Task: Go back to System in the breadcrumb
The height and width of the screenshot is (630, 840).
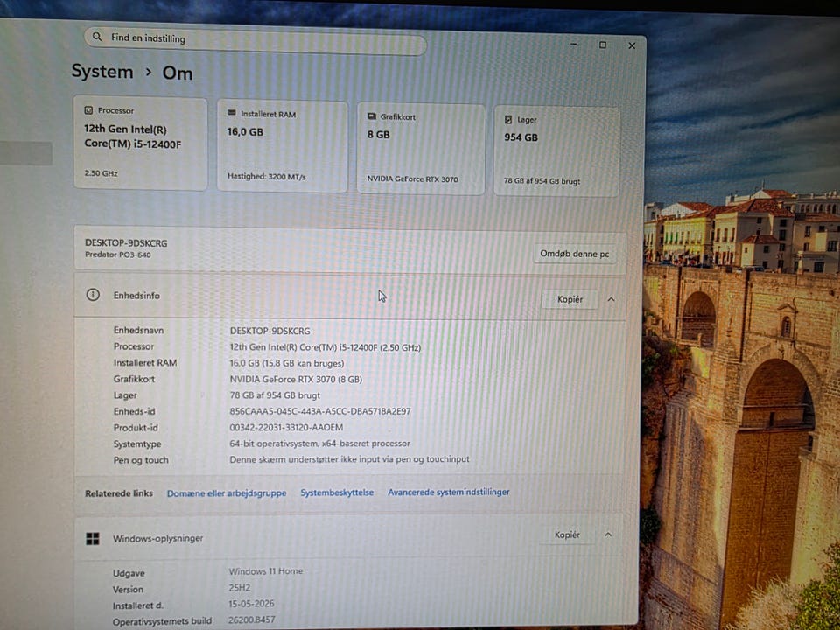Action: (102, 71)
